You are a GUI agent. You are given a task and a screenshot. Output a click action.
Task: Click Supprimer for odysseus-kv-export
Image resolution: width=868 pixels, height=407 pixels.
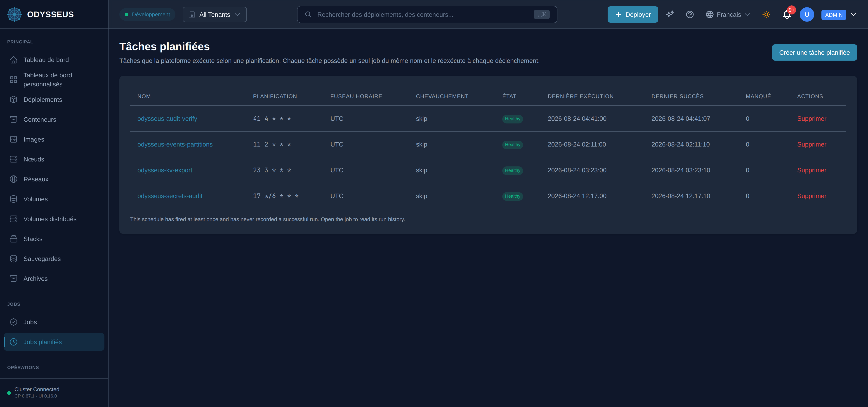(x=811, y=170)
